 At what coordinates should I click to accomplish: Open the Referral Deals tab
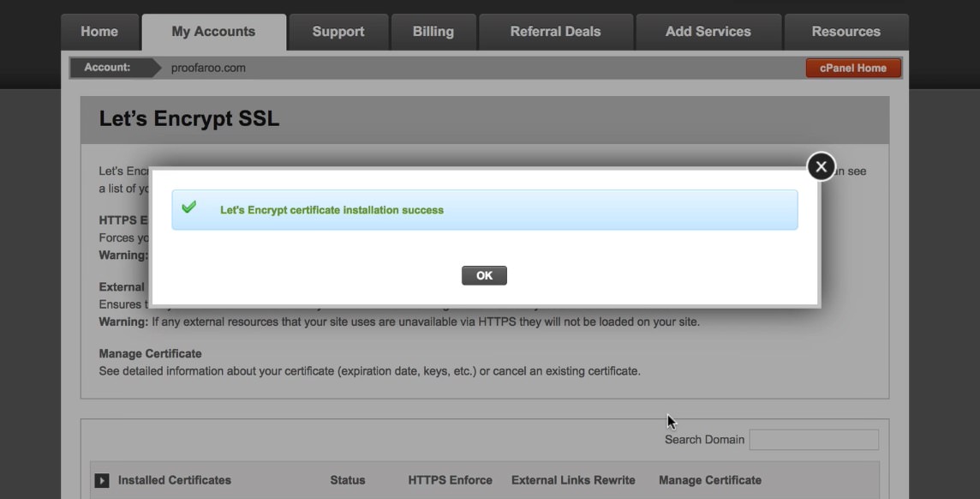(556, 32)
